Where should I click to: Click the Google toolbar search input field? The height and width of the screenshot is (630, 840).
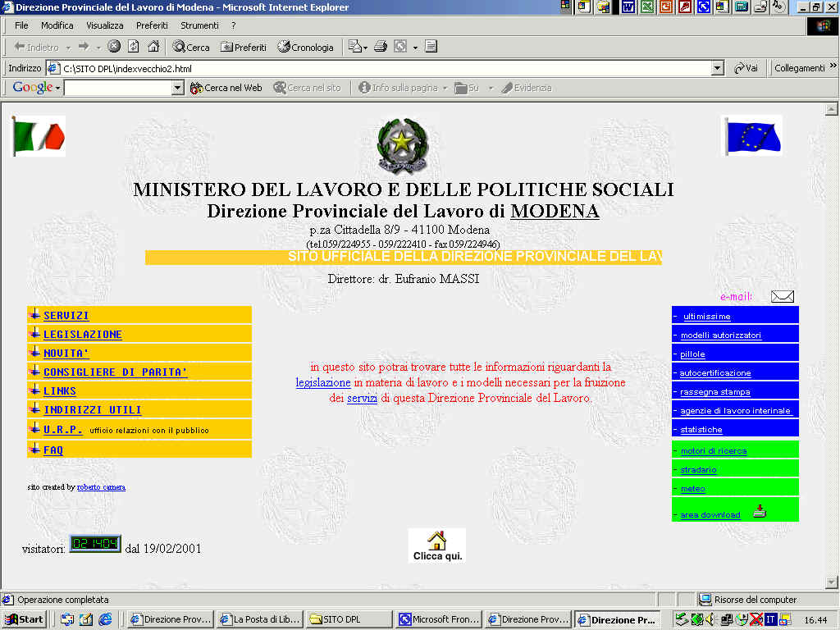117,88
